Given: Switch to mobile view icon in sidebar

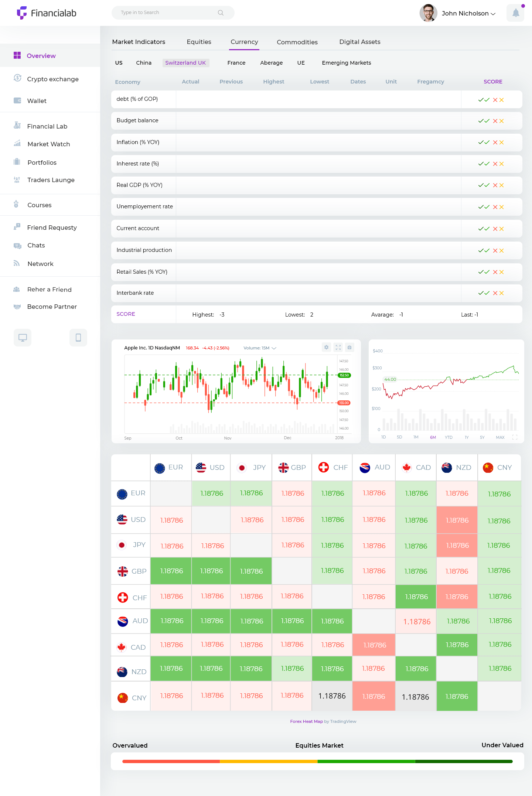Looking at the screenshot, I should [78, 338].
